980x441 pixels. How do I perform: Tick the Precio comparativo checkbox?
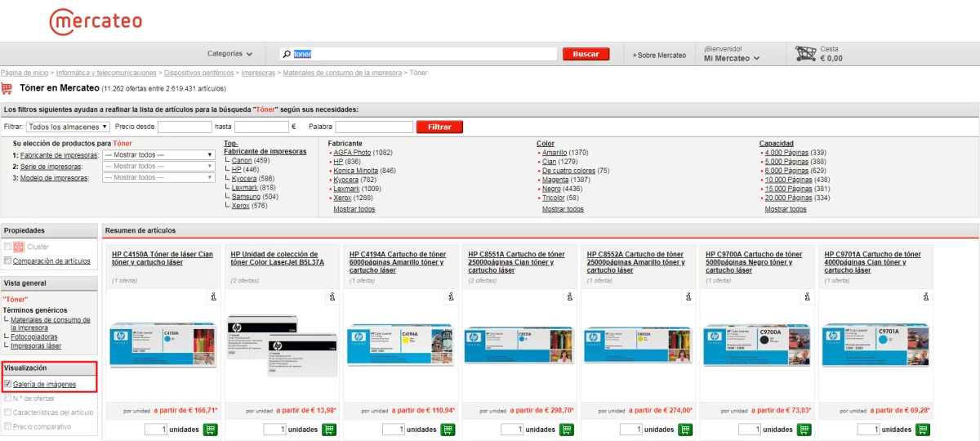pos(8,427)
